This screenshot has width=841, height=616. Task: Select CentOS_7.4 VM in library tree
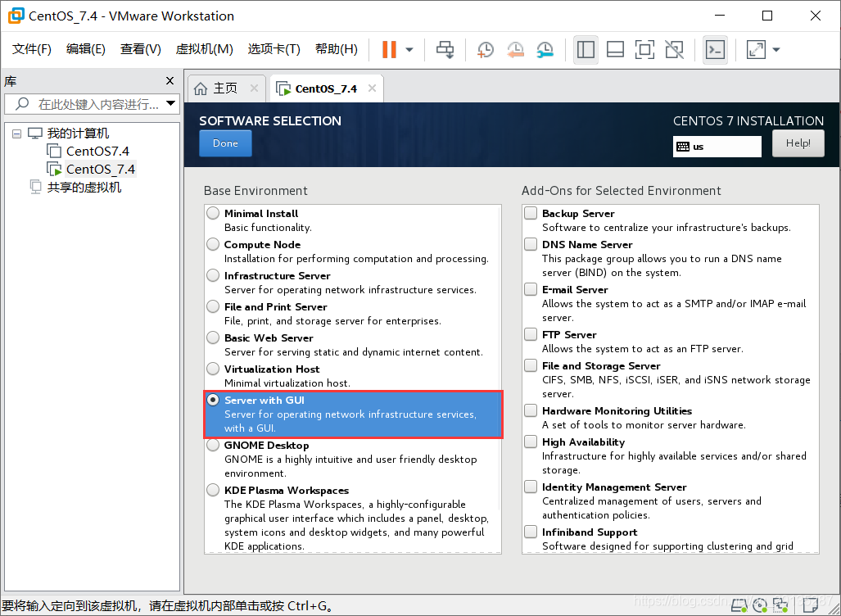tap(101, 170)
